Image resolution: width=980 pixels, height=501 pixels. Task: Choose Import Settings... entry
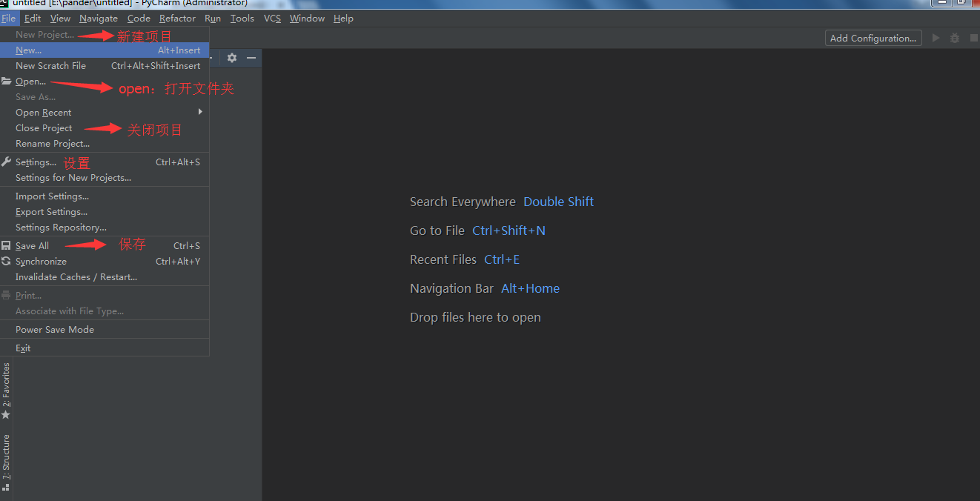[x=105, y=196]
